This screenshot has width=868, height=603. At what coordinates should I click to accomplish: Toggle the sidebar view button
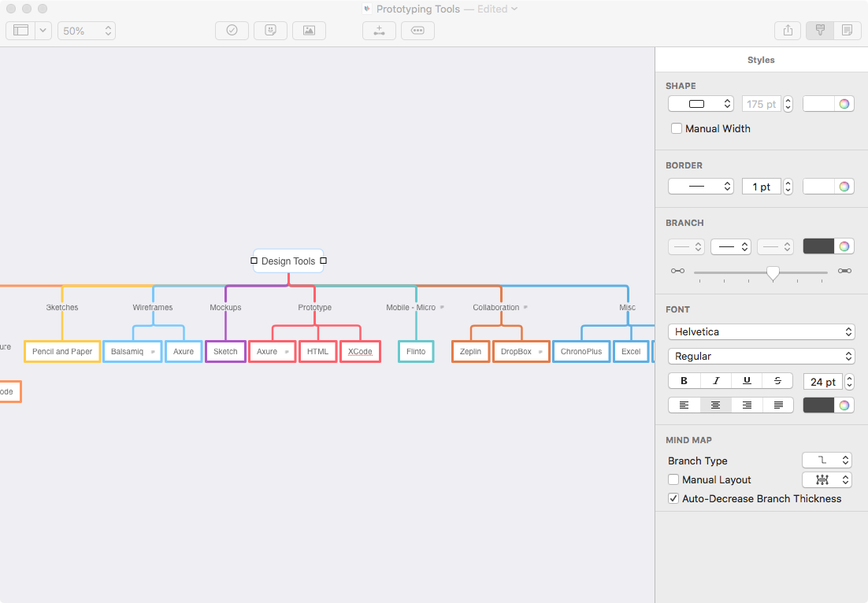20,31
